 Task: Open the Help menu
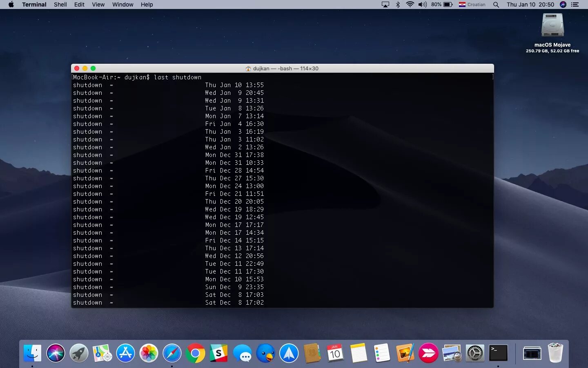147,4
